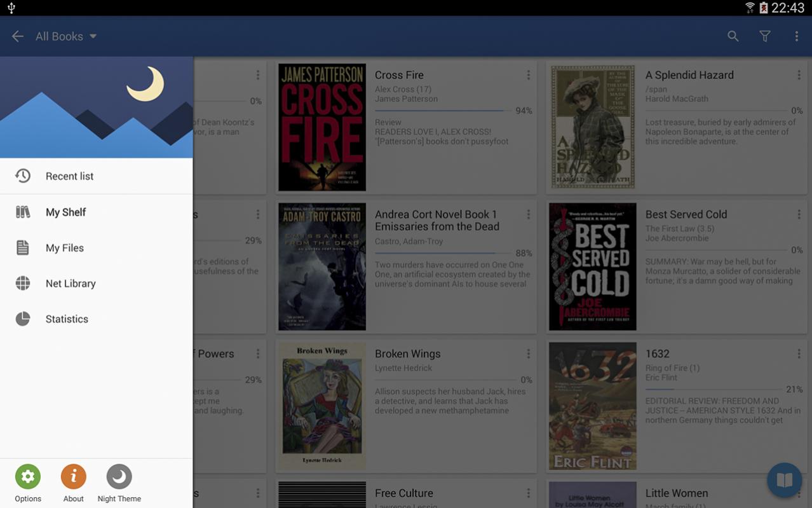The height and width of the screenshot is (508, 812).
Task: Open the 1632 card menu
Action: point(799,354)
